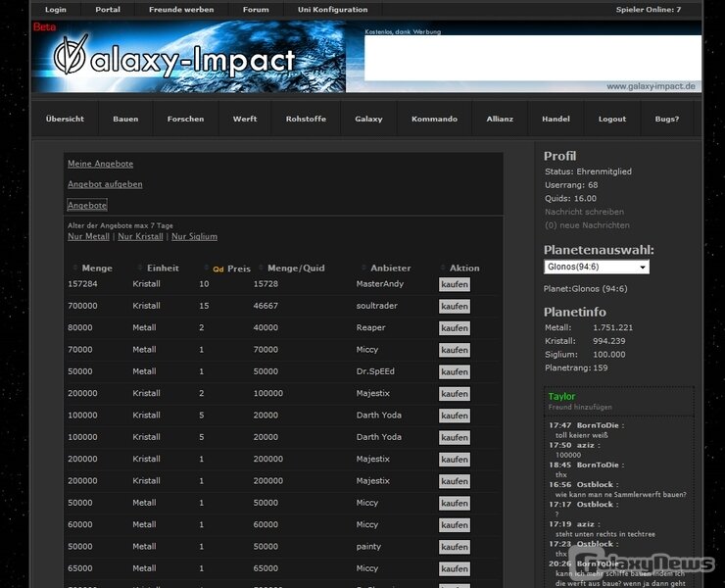Click Freund hinzufügen under Taylor
The height and width of the screenshot is (588, 725).
(x=580, y=407)
